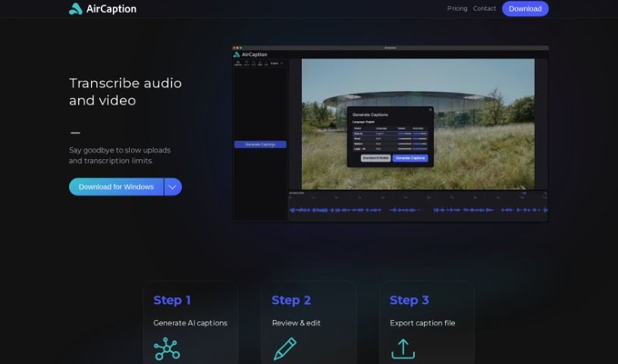Click the AirCaption logo in the header
618x364 pixels.
coord(102,8)
